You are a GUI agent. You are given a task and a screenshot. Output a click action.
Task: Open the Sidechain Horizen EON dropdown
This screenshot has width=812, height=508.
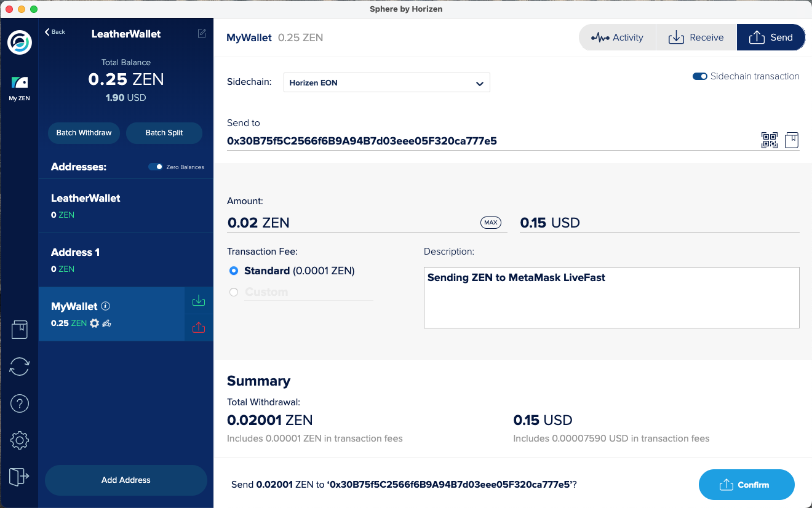pyautogui.click(x=387, y=82)
